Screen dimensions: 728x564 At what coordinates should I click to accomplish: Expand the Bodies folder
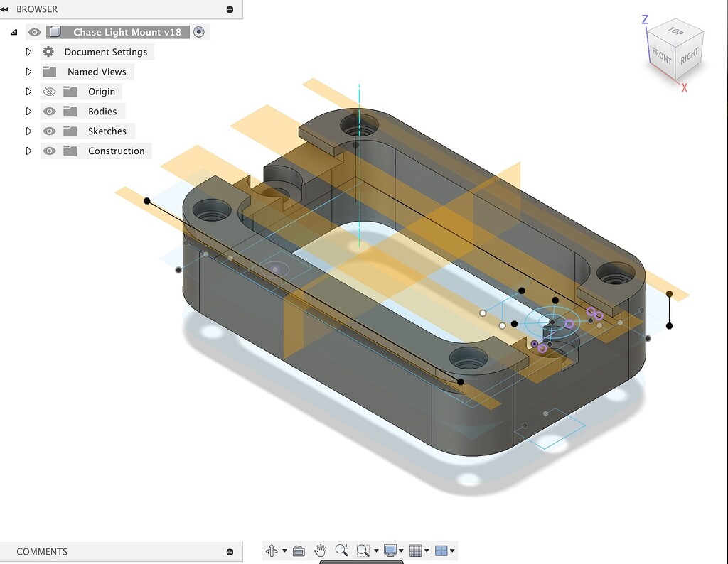click(28, 111)
